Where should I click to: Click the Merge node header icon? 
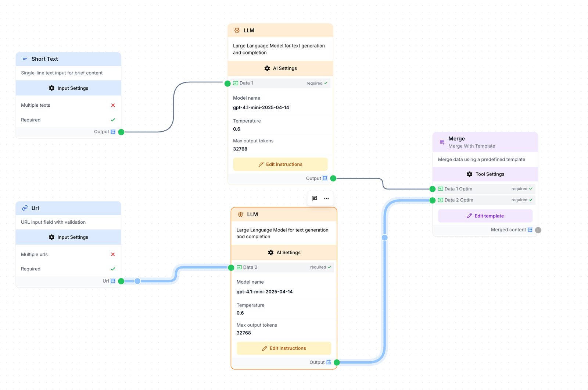pyautogui.click(x=442, y=142)
